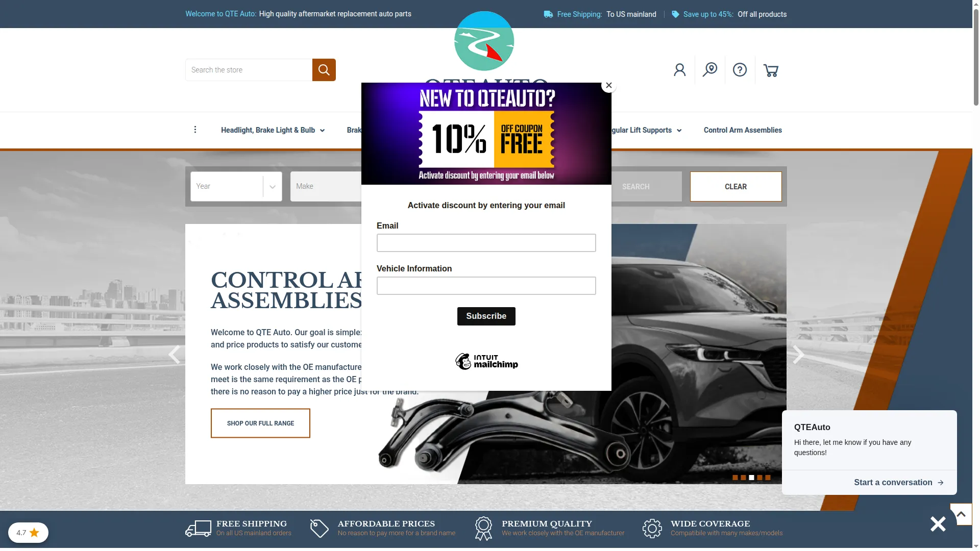Open the 4.7 star rating badge

[28, 533]
